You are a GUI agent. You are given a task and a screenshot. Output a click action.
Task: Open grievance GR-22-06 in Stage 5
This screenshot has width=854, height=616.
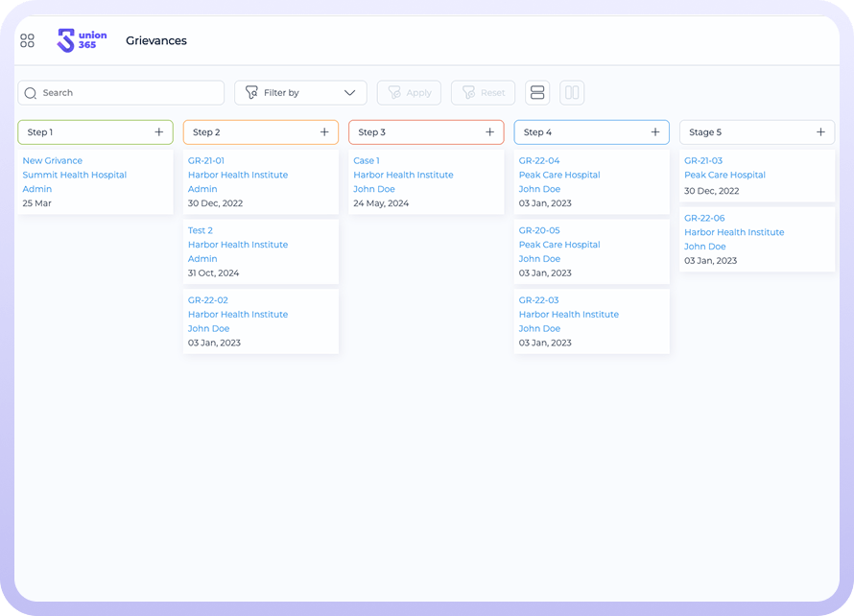point(704,219)
